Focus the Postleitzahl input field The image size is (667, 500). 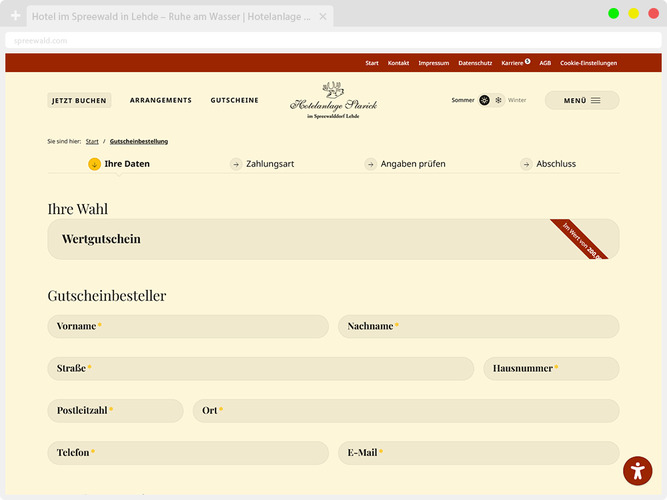115,411
